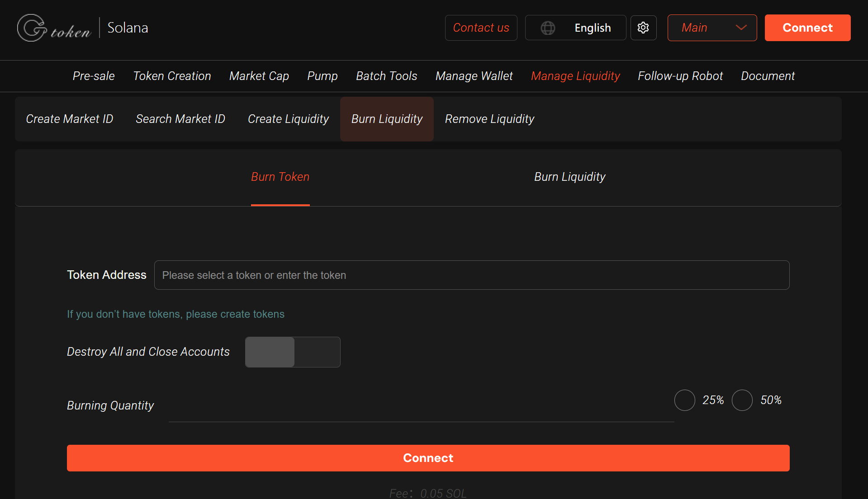Click the Burning Quantity input line
Image resolution: width=868 pixels, height=499 pixels.
point(421,411)
